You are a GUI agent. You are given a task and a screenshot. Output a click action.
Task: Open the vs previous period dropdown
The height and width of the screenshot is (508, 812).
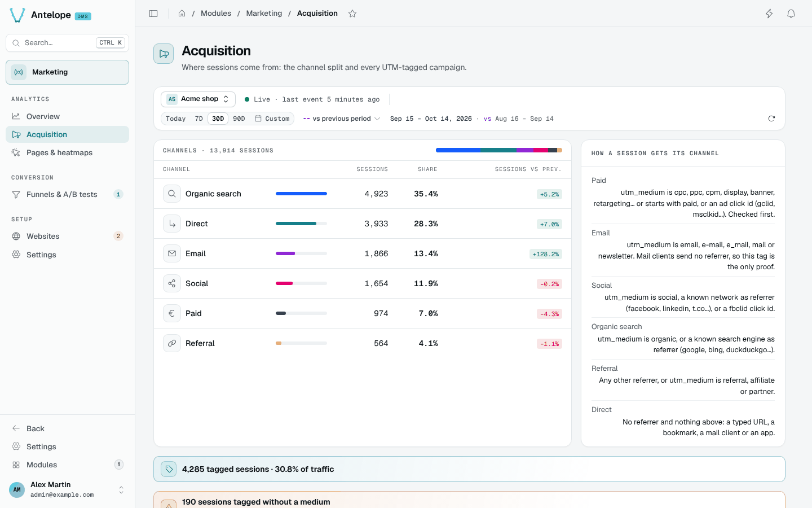pos(342,119)
